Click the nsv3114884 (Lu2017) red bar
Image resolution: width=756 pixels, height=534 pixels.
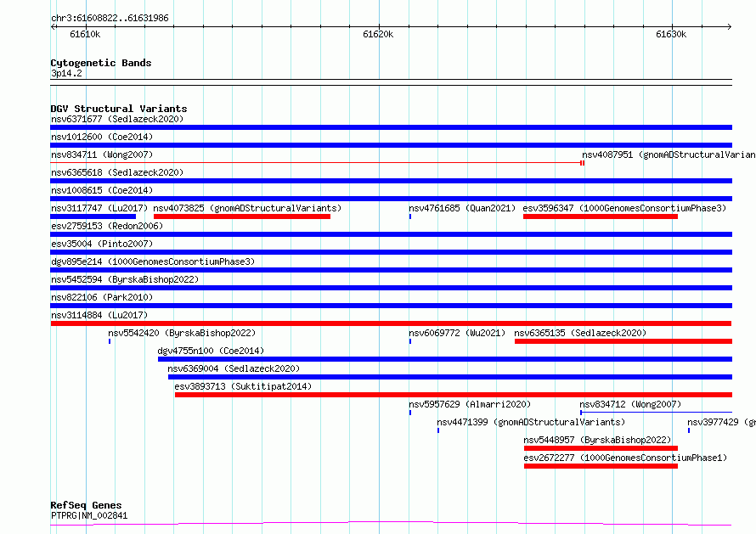click(391, 323)
